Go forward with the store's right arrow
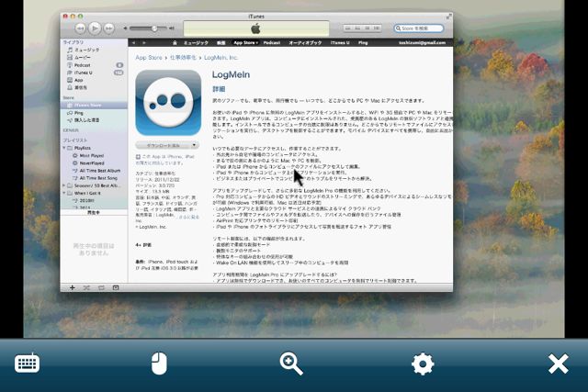 143,43
